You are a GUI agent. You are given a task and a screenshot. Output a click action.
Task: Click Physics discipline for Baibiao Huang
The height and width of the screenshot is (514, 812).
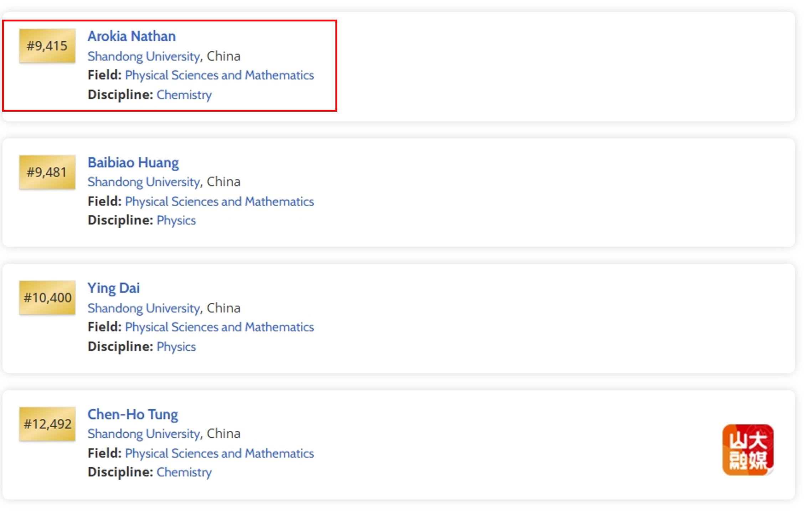click(x=176, y=220)
